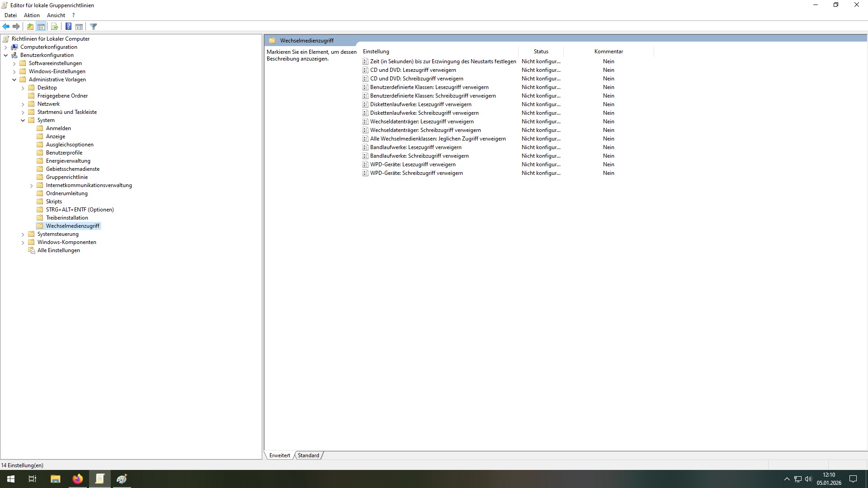Select 'Alle Wechselmedienklassen: Jeglichen Zugriff verweigern' setting
Image resolution: width=868 pixels, height=488 pixels.
pos(438,139)
